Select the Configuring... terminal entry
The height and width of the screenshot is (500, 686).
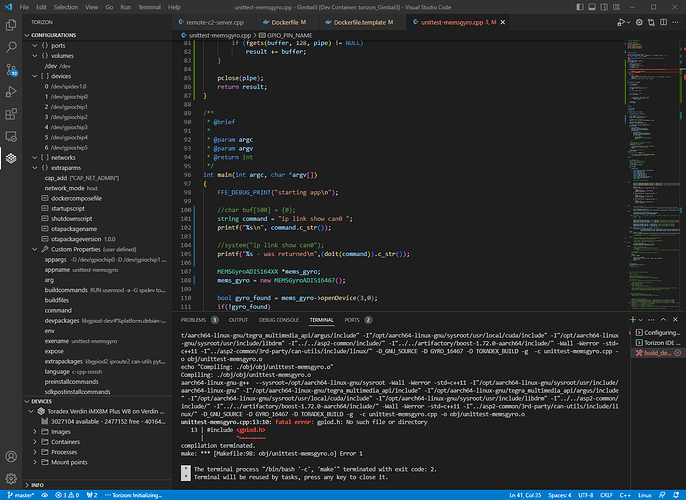tap(658, 332)
